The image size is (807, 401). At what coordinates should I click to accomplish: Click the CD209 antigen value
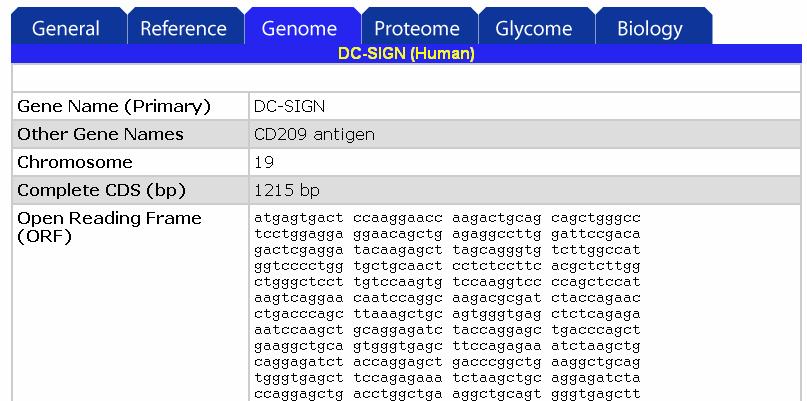tap(314, 134)
